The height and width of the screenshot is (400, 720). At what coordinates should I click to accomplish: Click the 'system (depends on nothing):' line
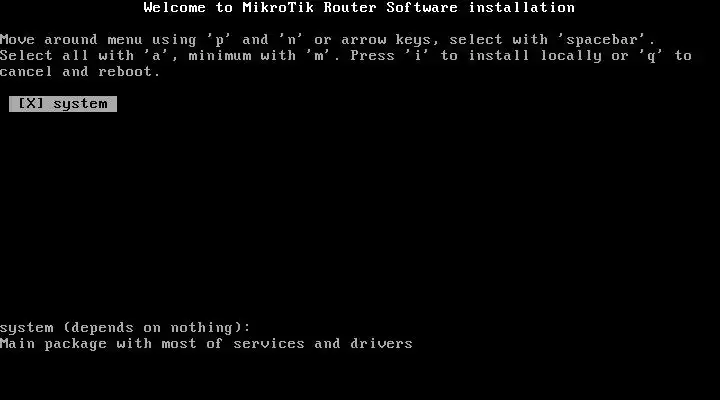point(125,328)
